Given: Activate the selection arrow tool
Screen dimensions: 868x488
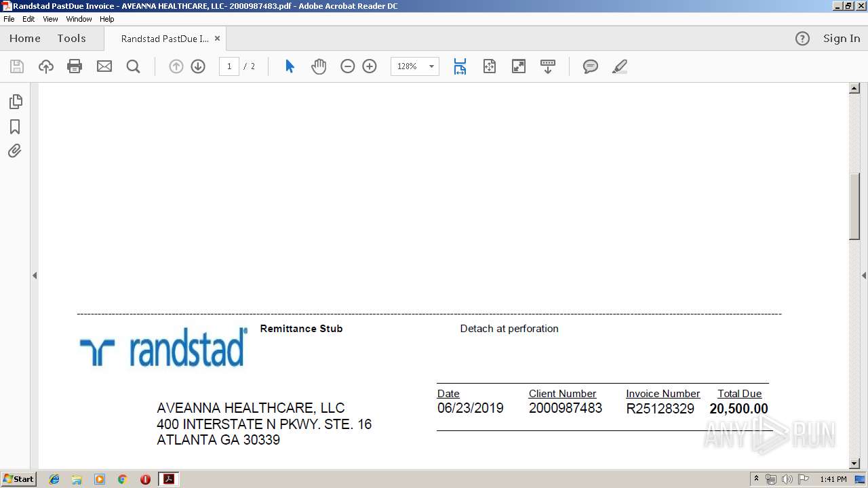Looking at the screenshot, I should (x=290, y=66).
